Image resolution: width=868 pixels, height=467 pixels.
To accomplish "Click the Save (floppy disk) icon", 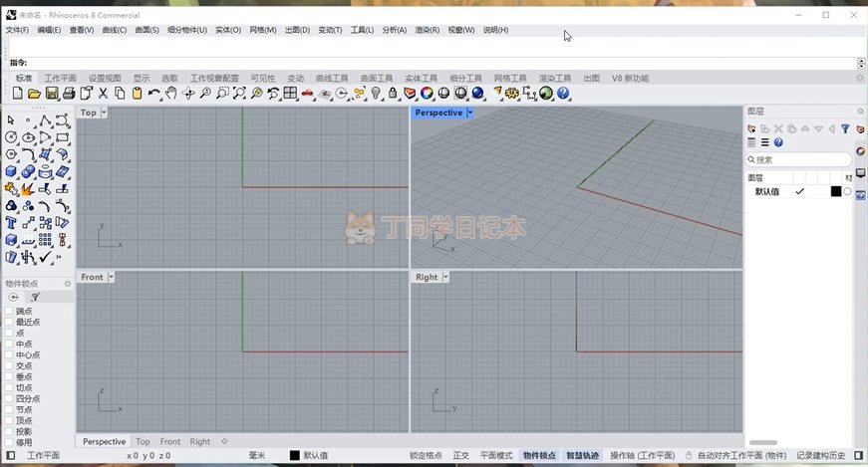I will point(51,94).
